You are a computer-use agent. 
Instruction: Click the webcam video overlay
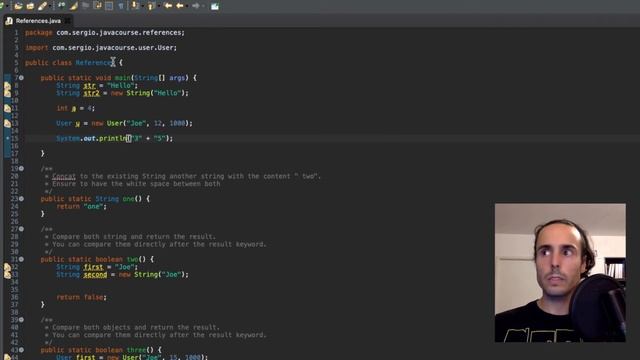pos(560,273)
